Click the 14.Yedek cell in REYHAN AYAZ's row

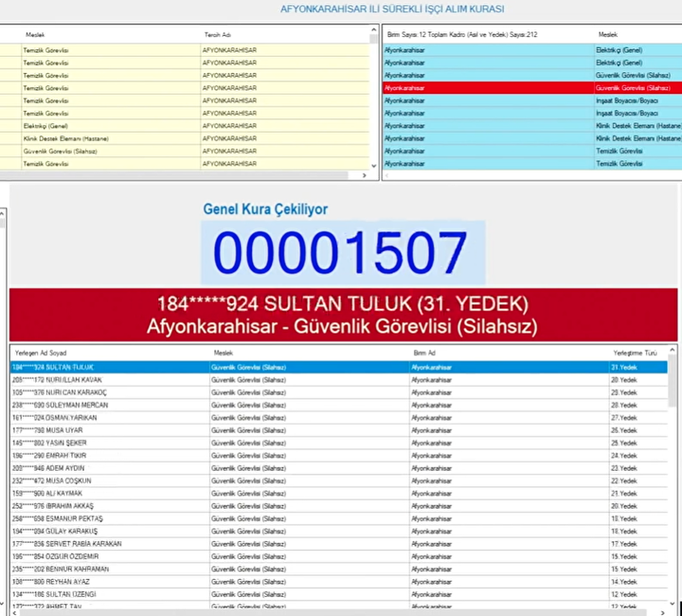click(x=638, y=582)
